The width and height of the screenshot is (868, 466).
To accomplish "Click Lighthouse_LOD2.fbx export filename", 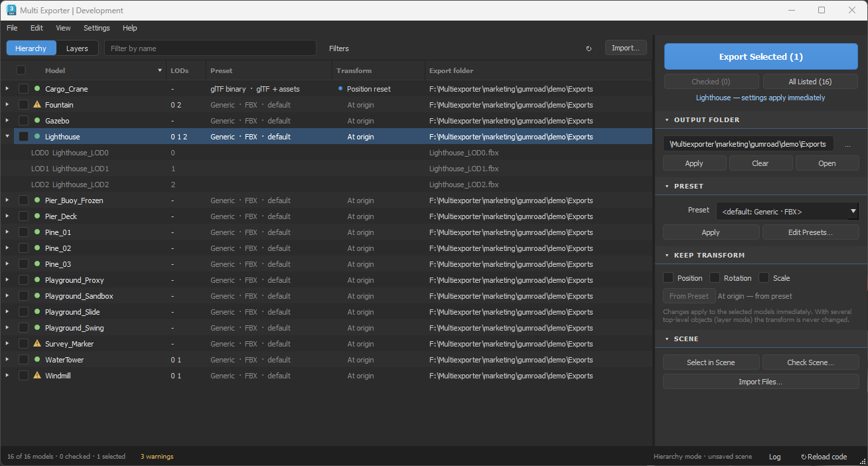I will point(464,185).
